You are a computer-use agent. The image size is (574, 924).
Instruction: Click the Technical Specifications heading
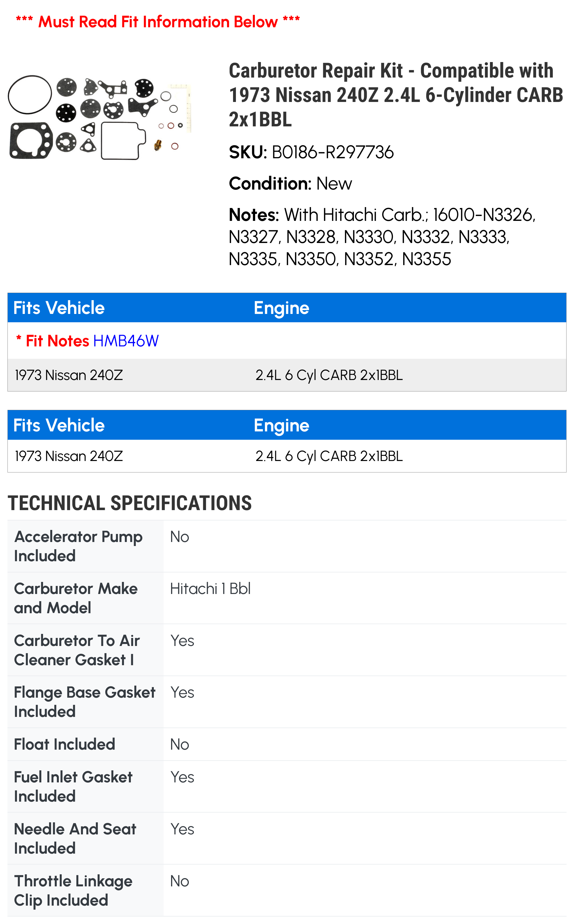tap(129, 503)
